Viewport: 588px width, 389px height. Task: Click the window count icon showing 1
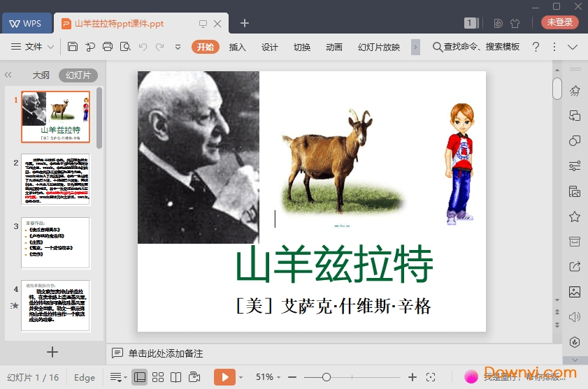pyautogui.click(x=471, y=23)
